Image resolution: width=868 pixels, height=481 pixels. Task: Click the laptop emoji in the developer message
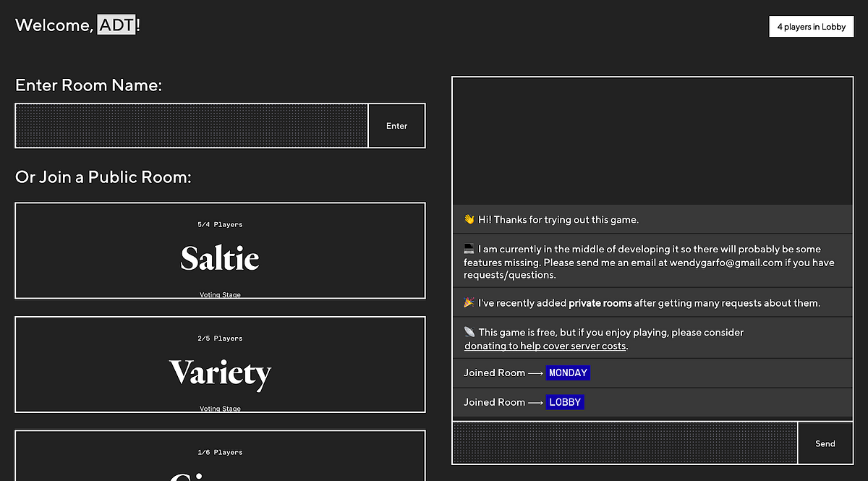469,248
